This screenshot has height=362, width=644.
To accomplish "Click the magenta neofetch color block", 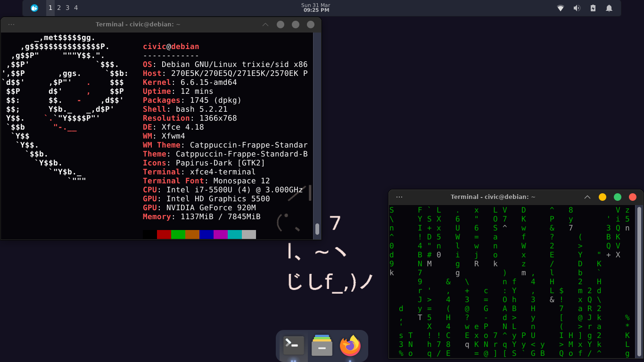I will [221, 234].
